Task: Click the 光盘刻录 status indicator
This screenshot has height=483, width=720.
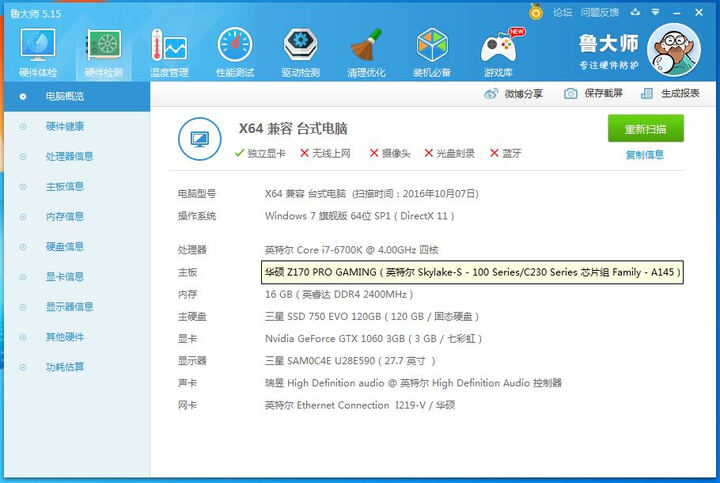Action: 449,153
